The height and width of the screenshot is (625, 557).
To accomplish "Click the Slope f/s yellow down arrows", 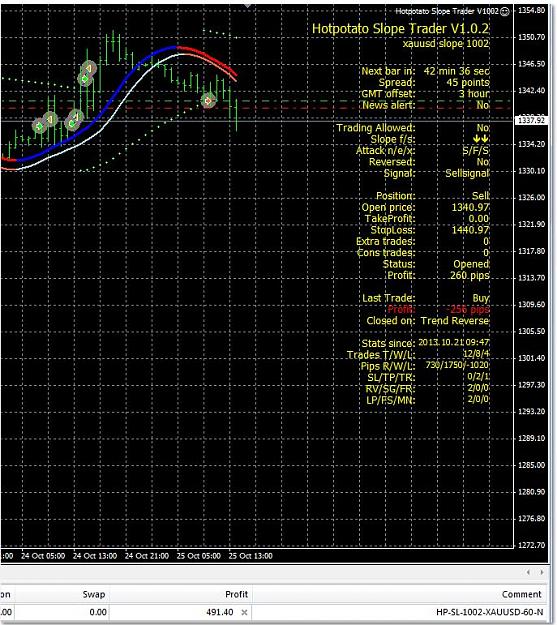I will click(480, 139).
